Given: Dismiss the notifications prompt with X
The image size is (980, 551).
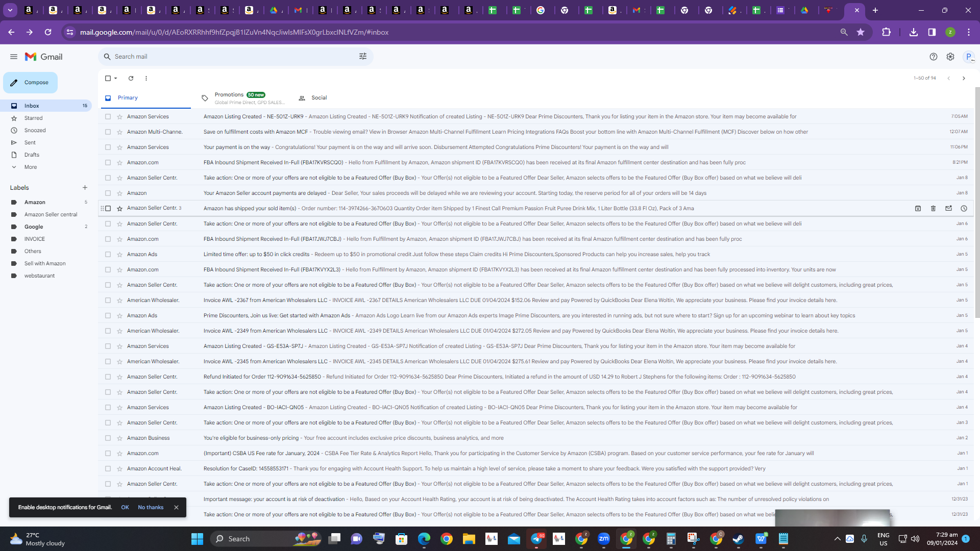Looking at the screenshot, I should 176,508.
